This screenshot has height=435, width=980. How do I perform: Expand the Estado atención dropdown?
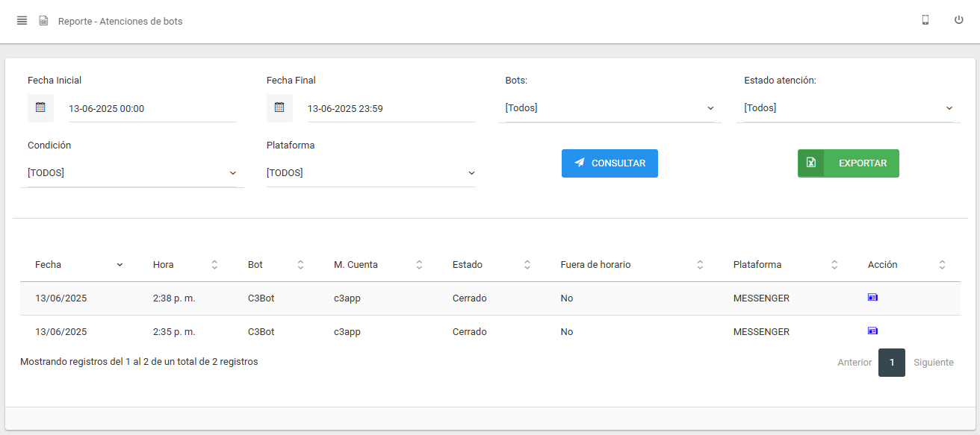pos(847,107)
